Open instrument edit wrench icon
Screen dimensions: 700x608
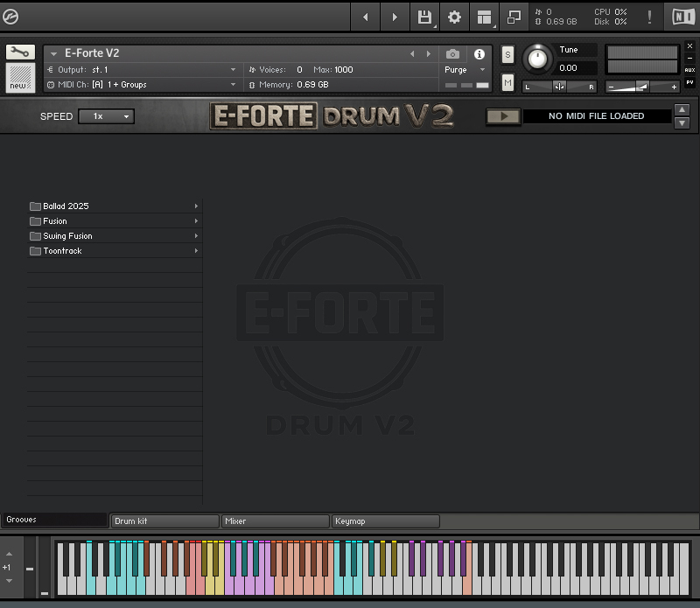(x=20, y=52)
